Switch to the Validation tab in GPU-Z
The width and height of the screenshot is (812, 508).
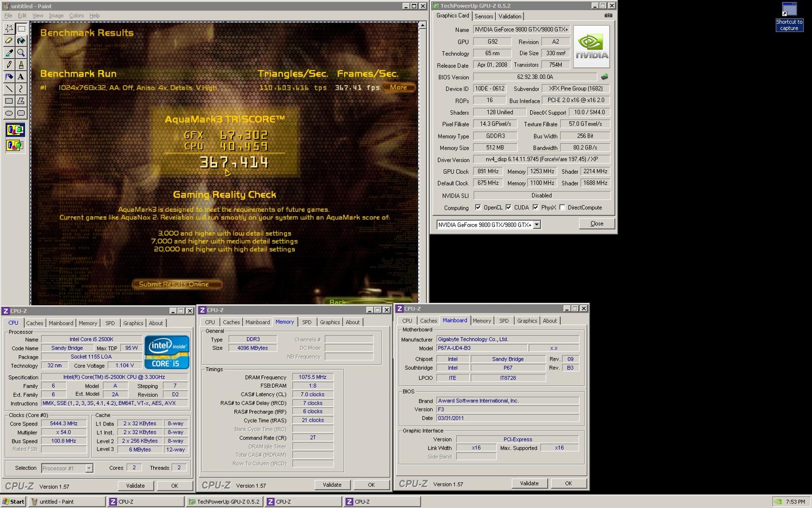[x=510, y=16]
